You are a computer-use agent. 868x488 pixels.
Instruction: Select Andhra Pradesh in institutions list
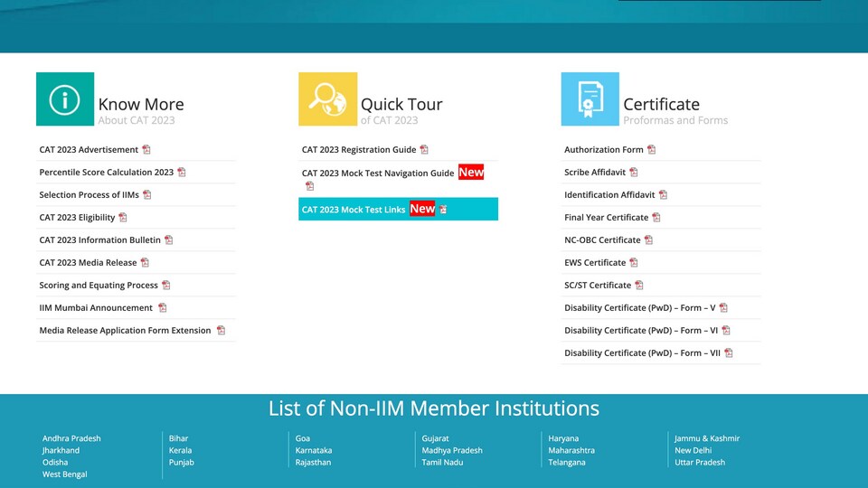coord(71,438)
